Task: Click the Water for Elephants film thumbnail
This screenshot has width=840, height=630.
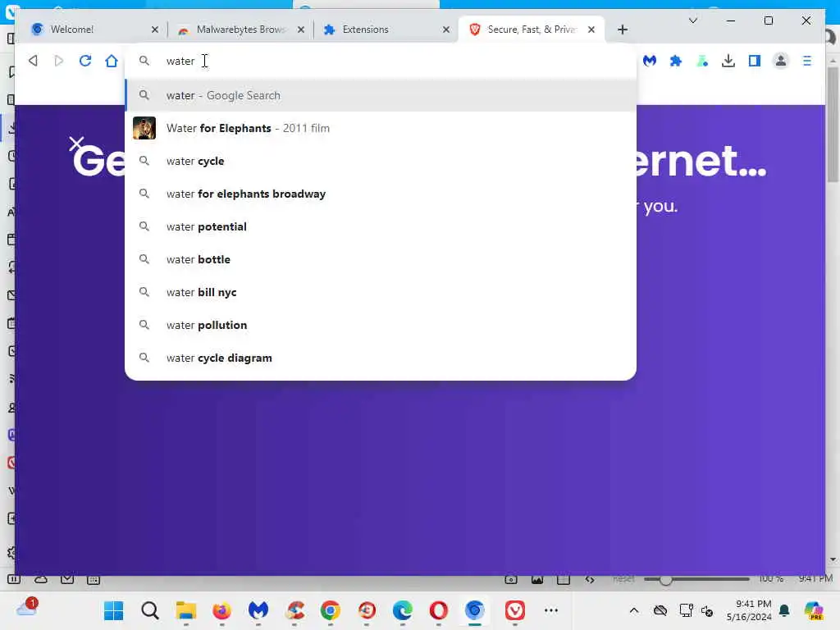Action: pyautogui.click(x=144, y=128)
